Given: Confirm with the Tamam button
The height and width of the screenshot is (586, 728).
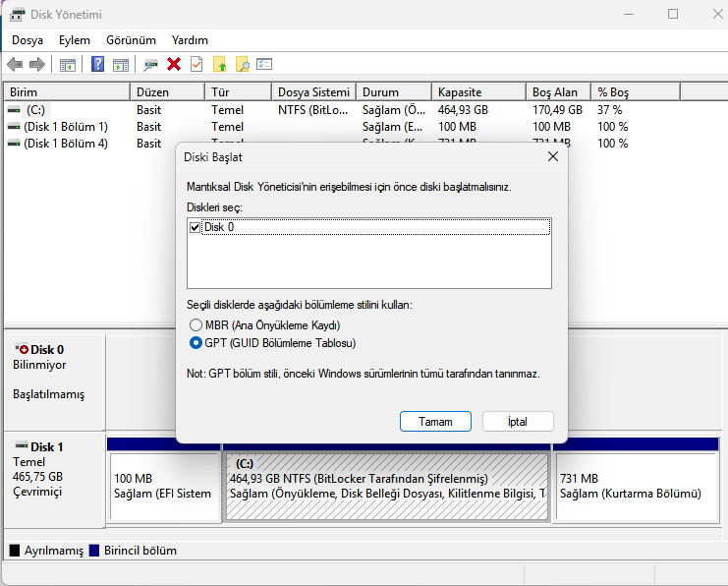Looking at the screenshot, I should coord(435,422).
